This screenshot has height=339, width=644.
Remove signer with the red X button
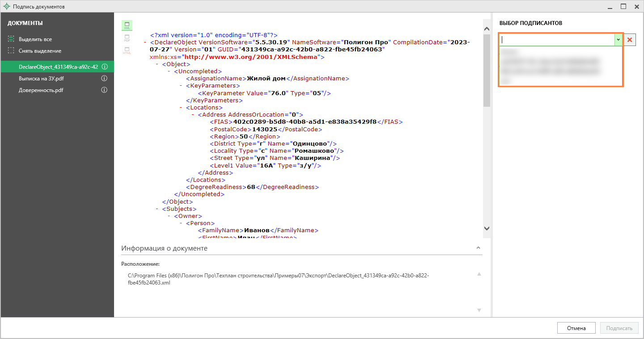pyautogui.click(x=630, y=40)
